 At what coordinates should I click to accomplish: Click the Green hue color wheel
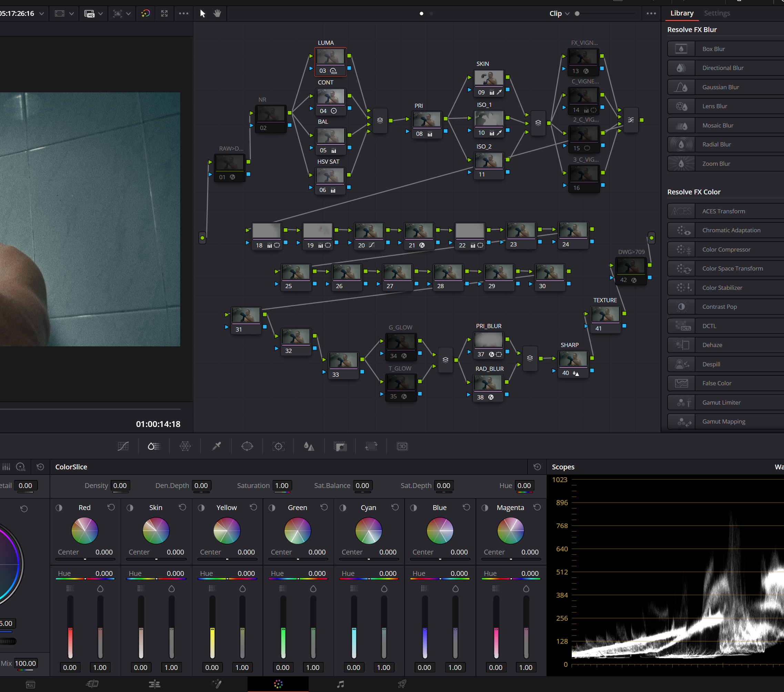click(297, 531)
